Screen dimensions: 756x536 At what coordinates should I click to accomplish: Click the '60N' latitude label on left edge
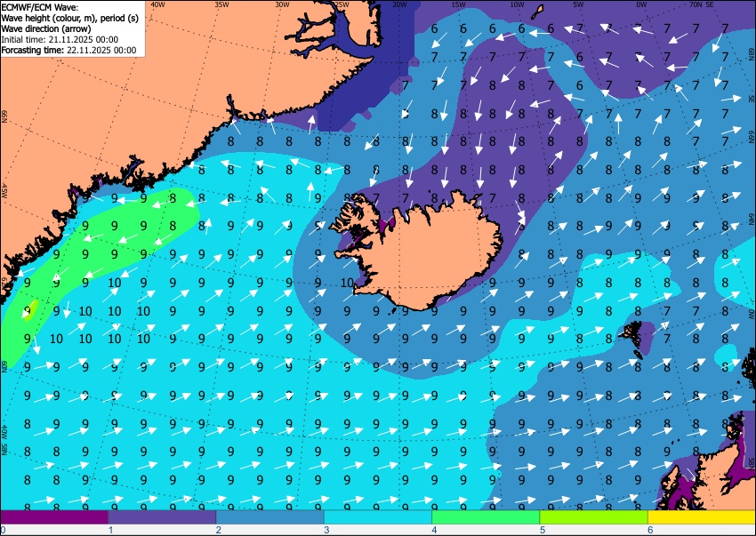tap(4, 366)
